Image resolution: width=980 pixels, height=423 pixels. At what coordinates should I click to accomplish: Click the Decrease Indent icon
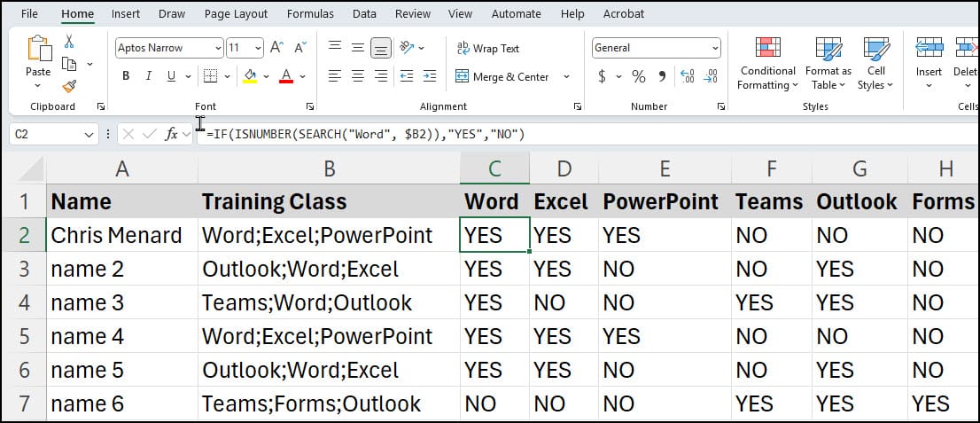407,76
